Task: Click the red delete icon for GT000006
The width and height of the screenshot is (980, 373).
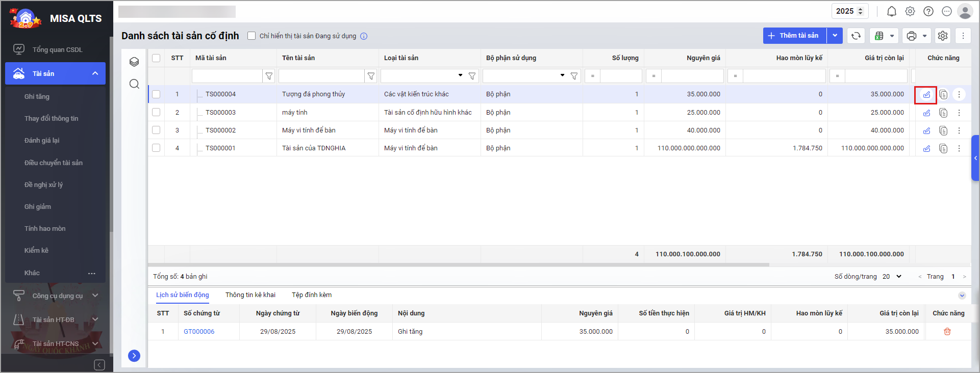Action: click(x=947, y=332)
